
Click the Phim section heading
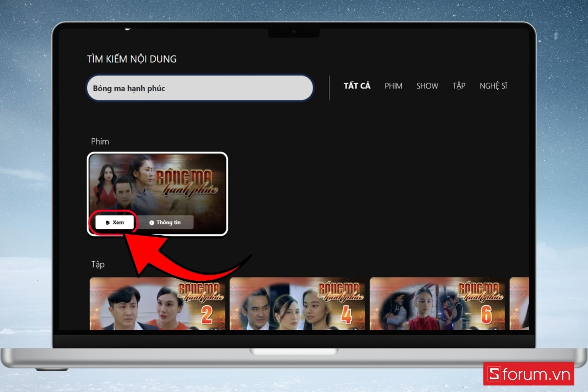100,141
